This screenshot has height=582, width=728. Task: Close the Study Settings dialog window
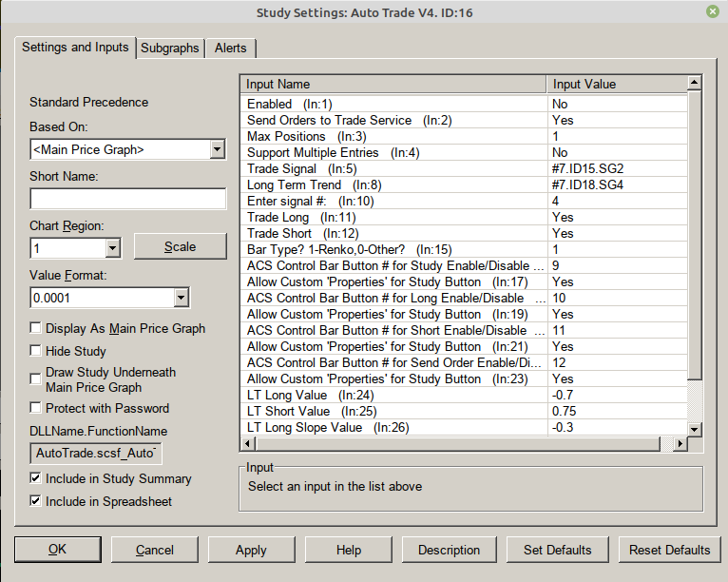coord(712,11)
